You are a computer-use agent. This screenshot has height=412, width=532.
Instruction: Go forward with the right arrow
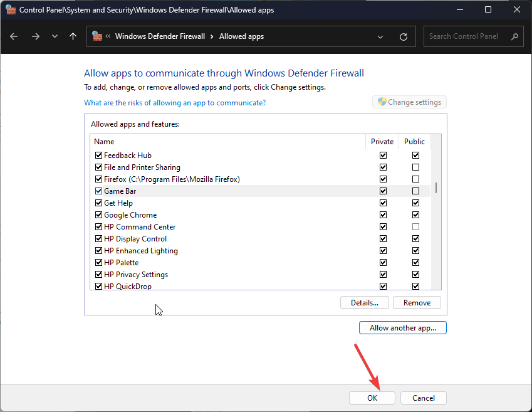coord(35,36)
